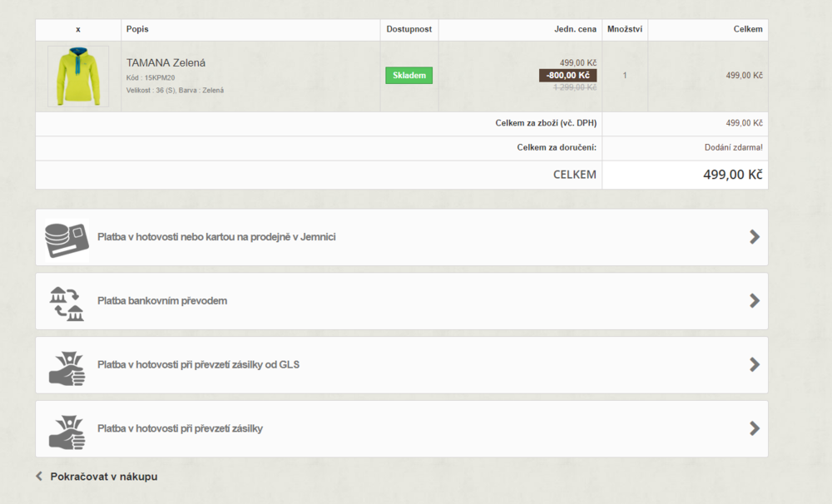Click the Celkem za doručení label

(557, 147)
